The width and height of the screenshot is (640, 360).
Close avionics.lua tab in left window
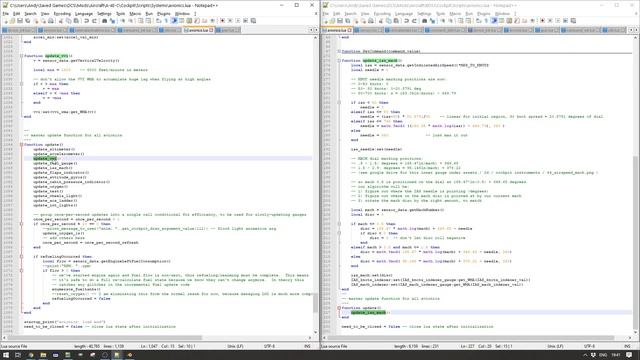click(211, 30)
